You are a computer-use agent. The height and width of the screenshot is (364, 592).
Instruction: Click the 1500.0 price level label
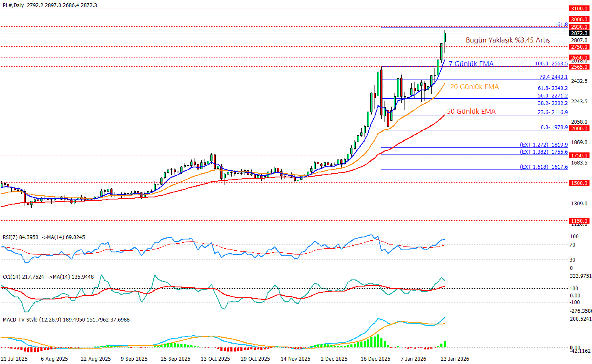click(x=579, y=183)
